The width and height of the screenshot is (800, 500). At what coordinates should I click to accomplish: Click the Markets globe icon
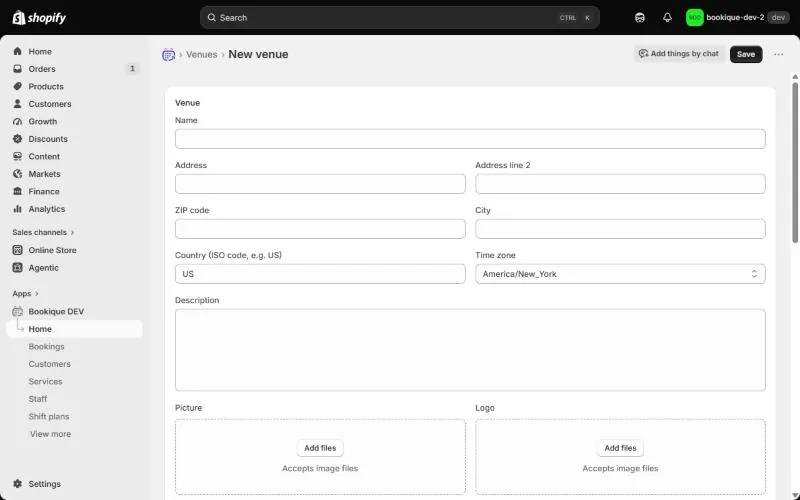point(17,174)
